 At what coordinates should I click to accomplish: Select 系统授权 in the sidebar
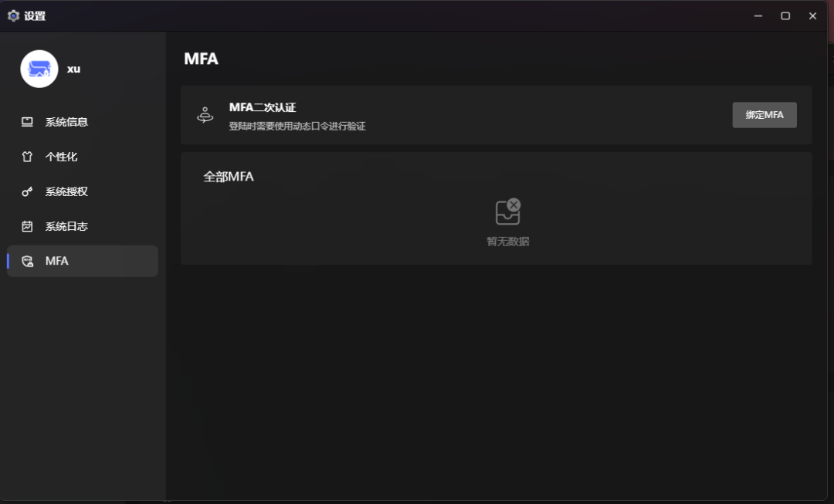66,191
